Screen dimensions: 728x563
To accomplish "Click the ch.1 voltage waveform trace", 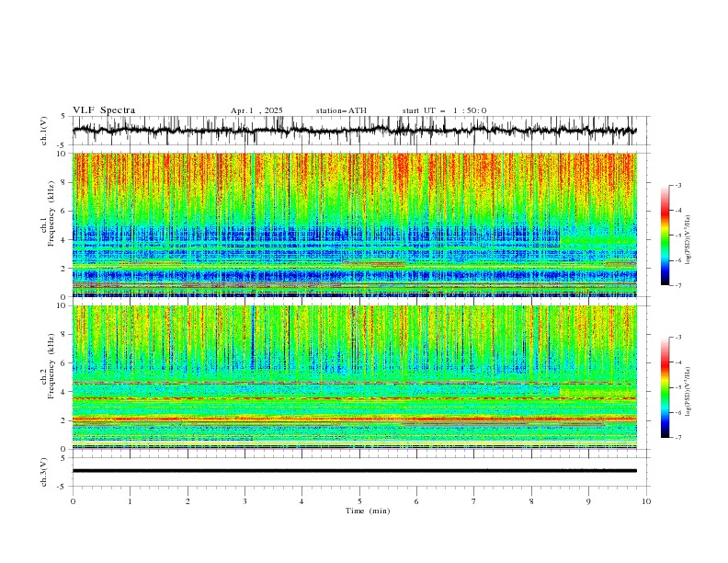I will [x=354, y=130].
